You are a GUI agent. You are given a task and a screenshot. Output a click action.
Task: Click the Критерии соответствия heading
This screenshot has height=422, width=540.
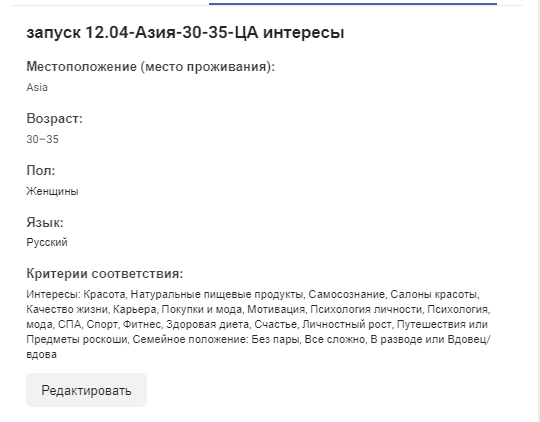click(105, 274)
